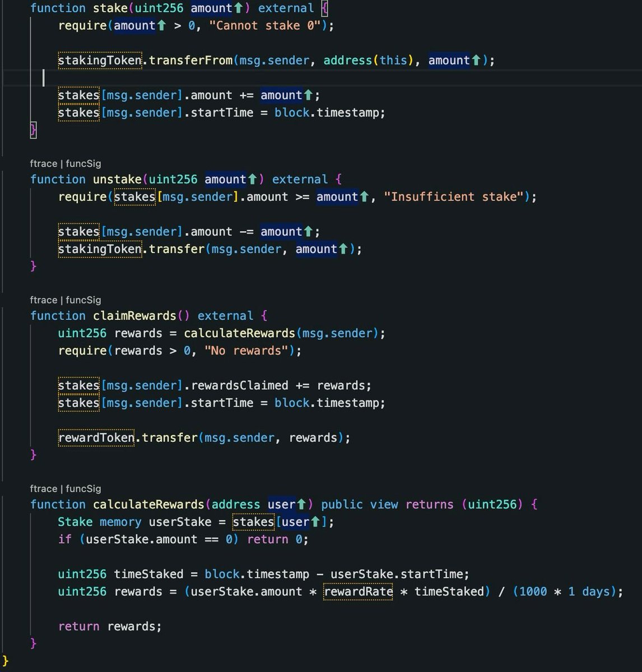Select ftrace lens above calculateRewards declaration
The height and width of the screenshot is (672, 642).
(x=44, y=488)
